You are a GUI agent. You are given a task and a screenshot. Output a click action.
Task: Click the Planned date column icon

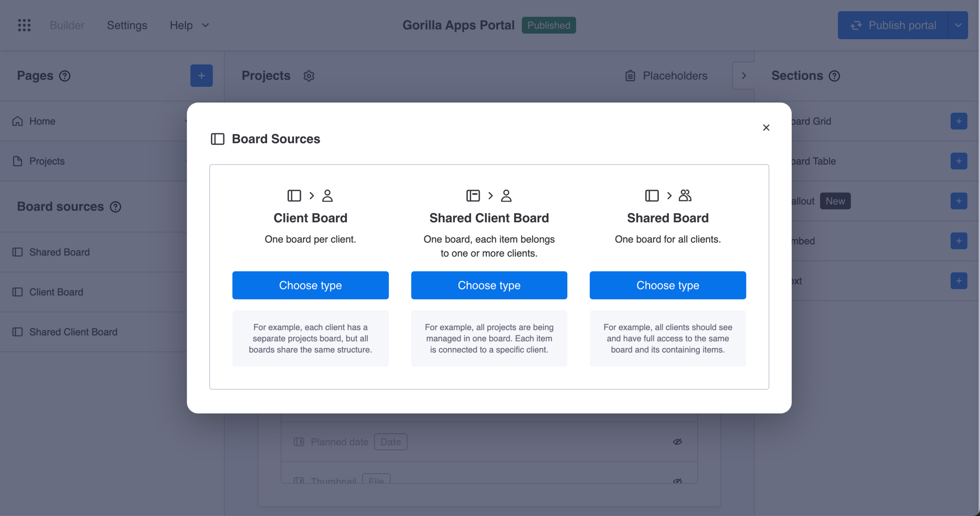point(299,442)
